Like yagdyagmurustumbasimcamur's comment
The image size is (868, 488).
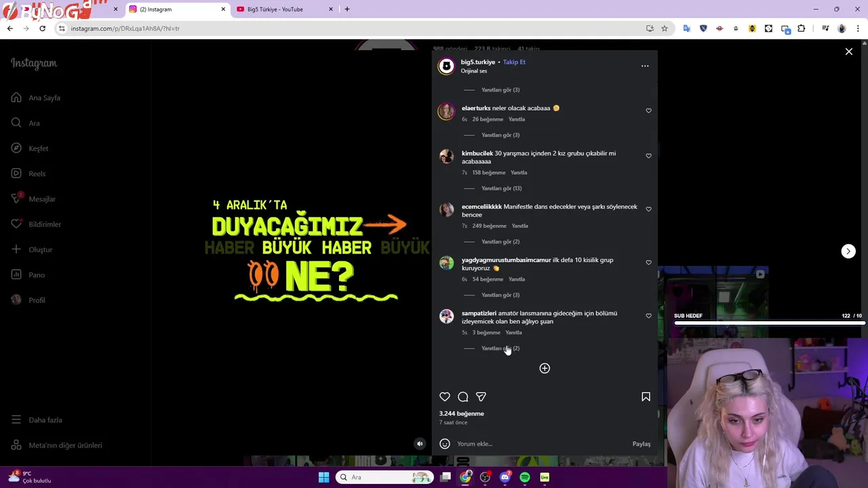pyautogui.click(x=648, y=262)
